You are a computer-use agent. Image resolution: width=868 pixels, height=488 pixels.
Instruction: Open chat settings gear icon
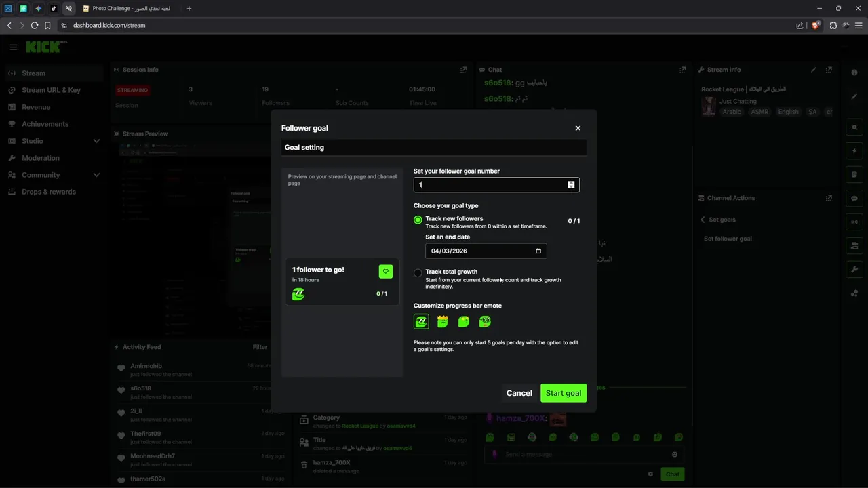coord(650,474)
